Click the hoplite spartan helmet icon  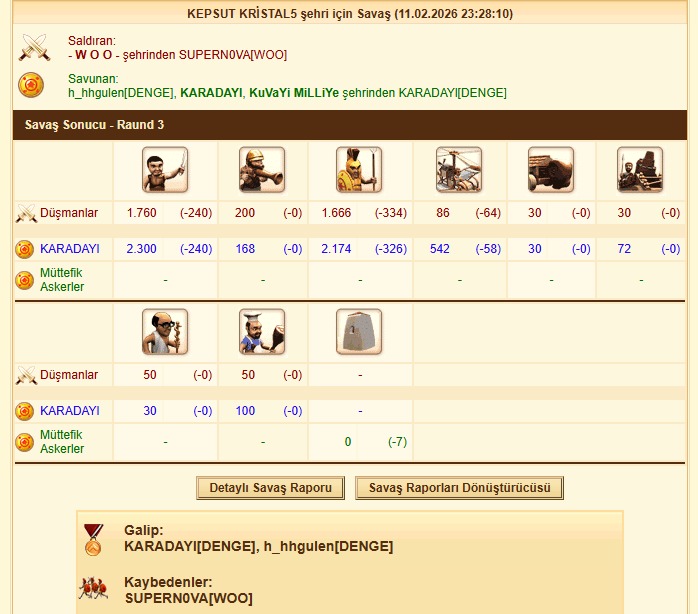point(359,170)
